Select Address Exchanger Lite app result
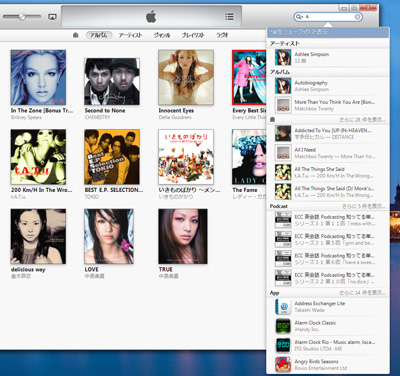The height and width of the screenshot is (376, 400). click(328, 307)
